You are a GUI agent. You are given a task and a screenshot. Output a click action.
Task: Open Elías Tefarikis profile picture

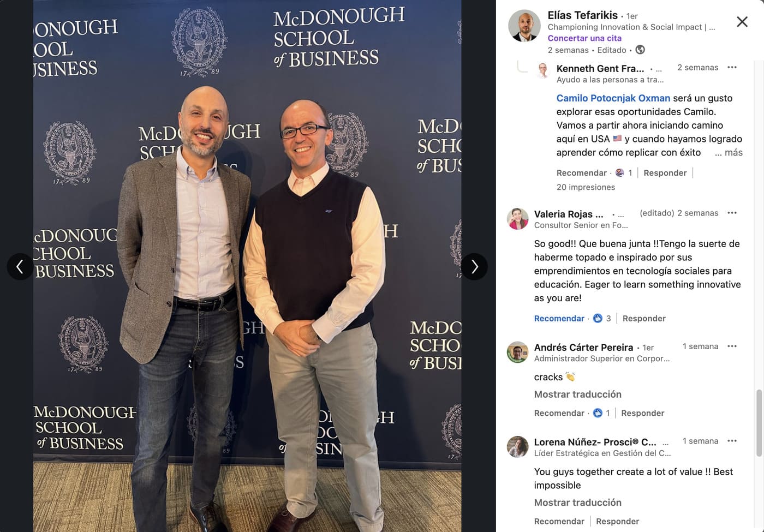click(x=524, y=26)
